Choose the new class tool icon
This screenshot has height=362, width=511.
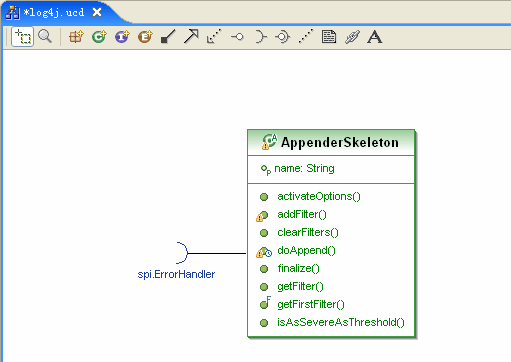click(99, 37)
